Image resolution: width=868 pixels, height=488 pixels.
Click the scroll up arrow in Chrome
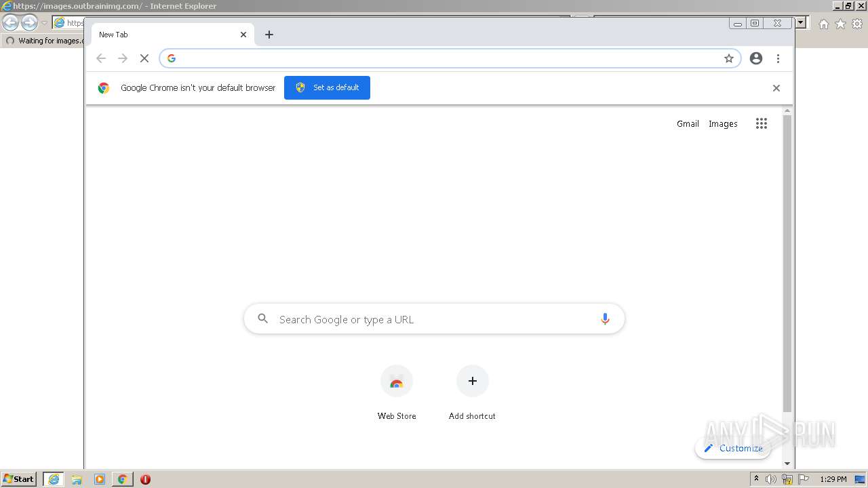pyautogui.click(x=787, y=110)
